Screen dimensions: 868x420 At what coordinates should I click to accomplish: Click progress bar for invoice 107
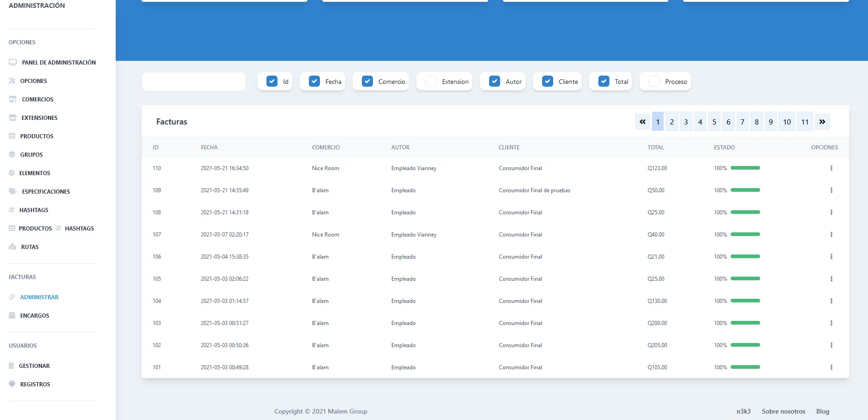[745, 234]
